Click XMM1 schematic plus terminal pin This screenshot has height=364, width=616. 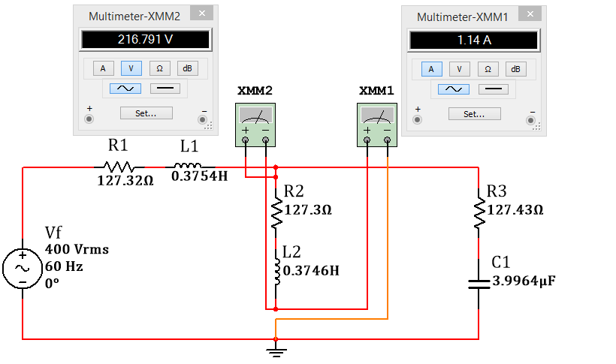tap(367, 140)
